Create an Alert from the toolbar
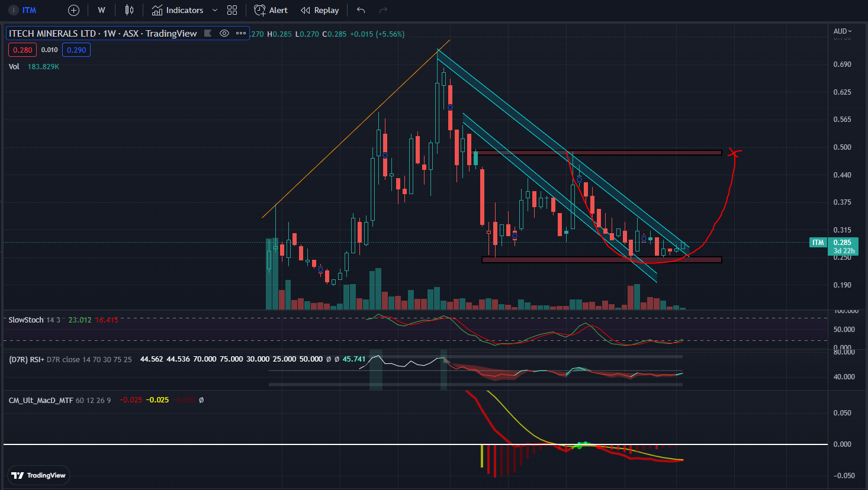 point(271,10)
